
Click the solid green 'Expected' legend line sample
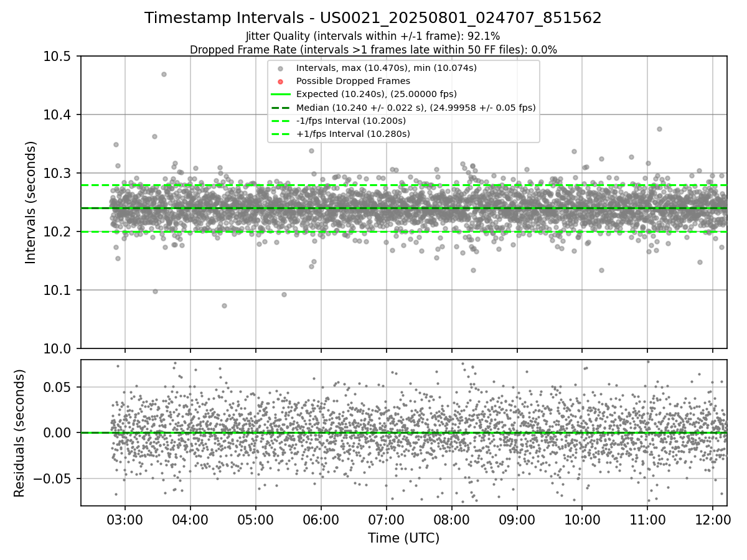[280, 95]
